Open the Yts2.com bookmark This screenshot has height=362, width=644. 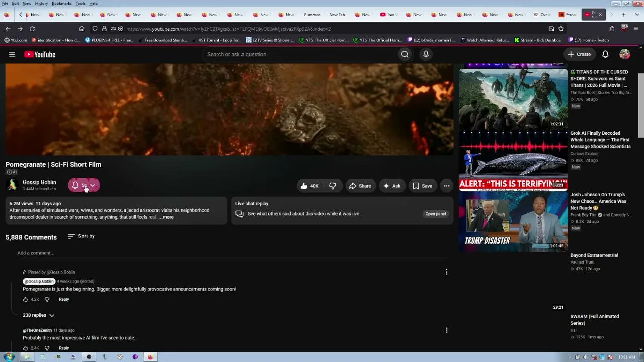click(x=16, y=40)
